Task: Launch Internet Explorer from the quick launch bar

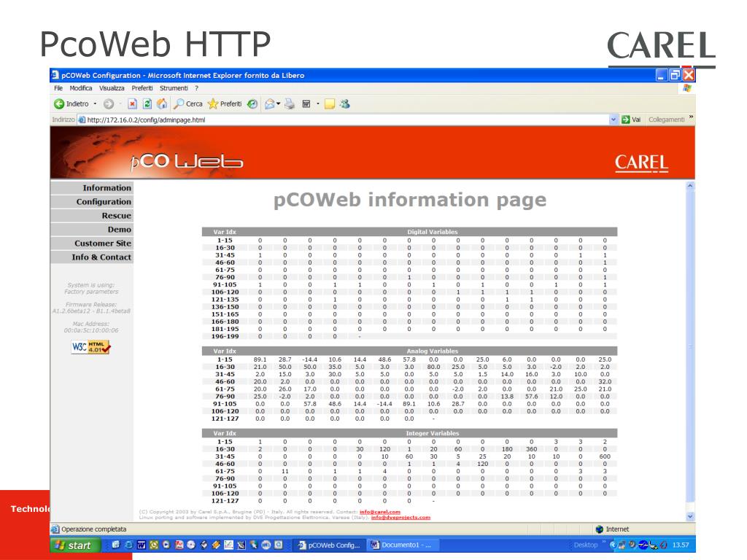Action: point(128,545)
